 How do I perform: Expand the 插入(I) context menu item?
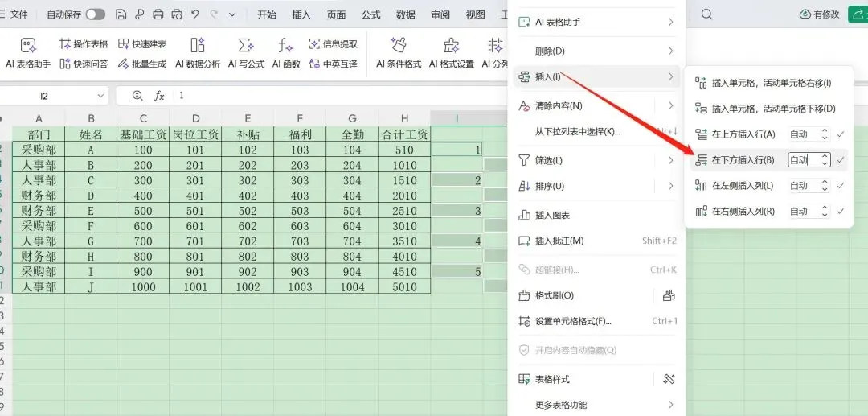596,77
